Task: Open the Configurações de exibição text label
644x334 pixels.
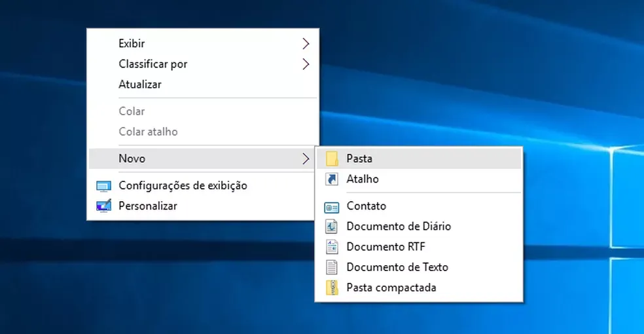Action: [x=183, y=186]
